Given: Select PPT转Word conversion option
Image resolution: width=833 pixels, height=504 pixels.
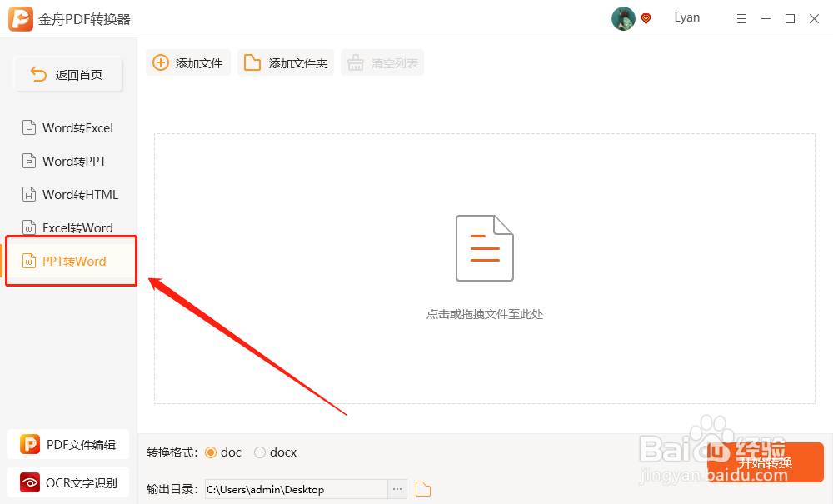Looking at the screenshot, I should [x=68, y=262].
